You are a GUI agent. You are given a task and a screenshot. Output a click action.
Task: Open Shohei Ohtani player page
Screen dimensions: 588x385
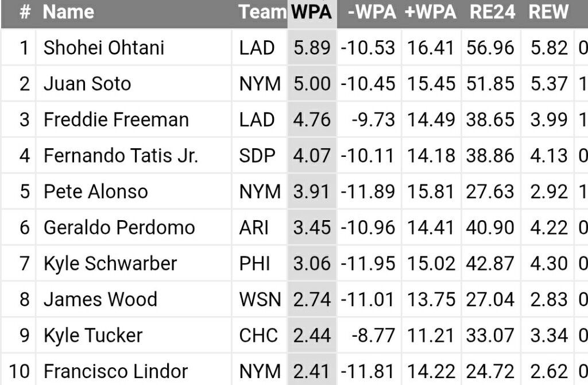pos(104,48)
